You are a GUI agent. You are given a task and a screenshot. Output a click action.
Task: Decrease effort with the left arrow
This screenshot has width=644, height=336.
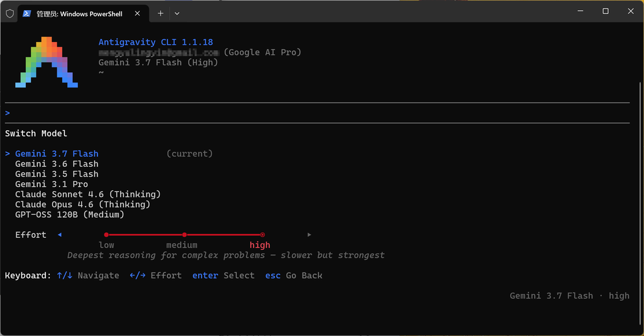[x=60, y=235]
